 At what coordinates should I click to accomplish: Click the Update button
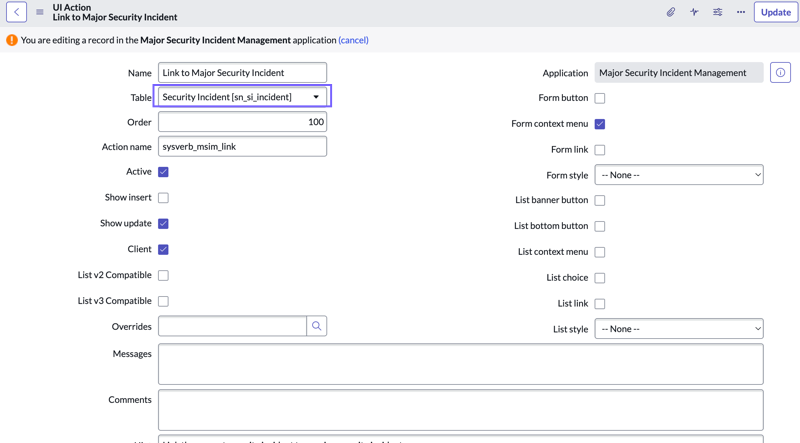776,12
